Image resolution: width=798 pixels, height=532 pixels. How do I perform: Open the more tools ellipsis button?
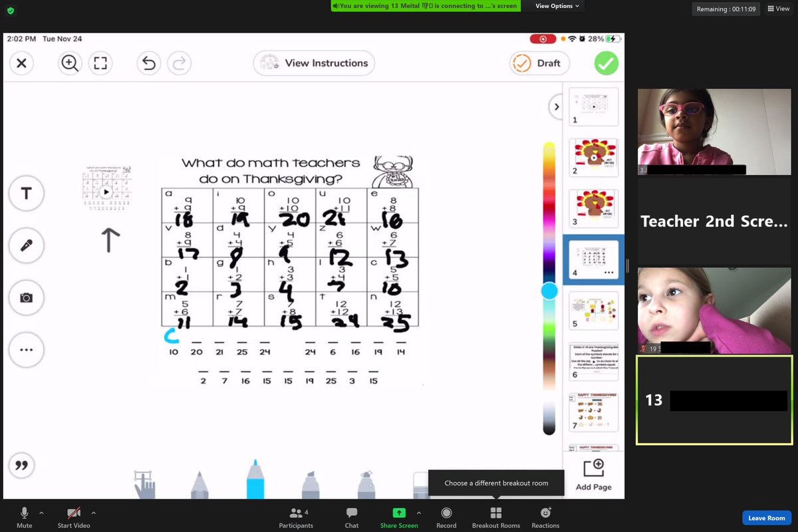[x=27, y=349]
